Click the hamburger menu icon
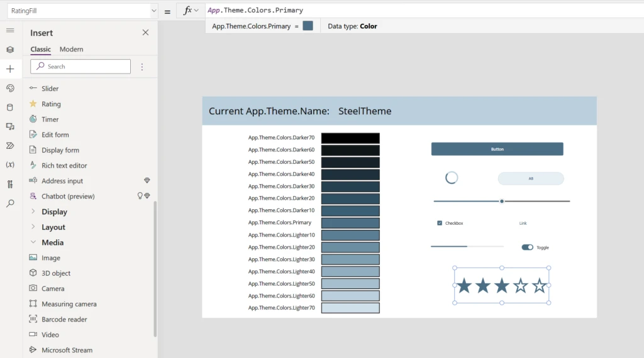 point(10,30)
